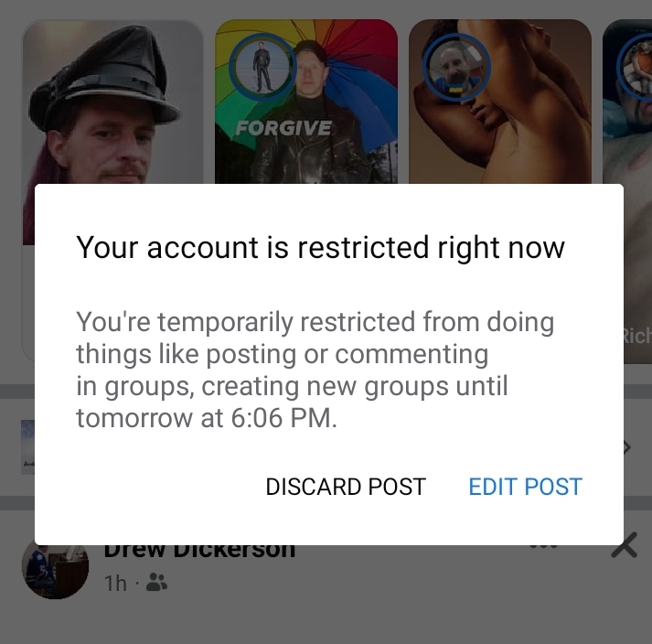Open the three-dots menu on Drew's post
This screenshot has height=644, width=652.
coord(544,546)
